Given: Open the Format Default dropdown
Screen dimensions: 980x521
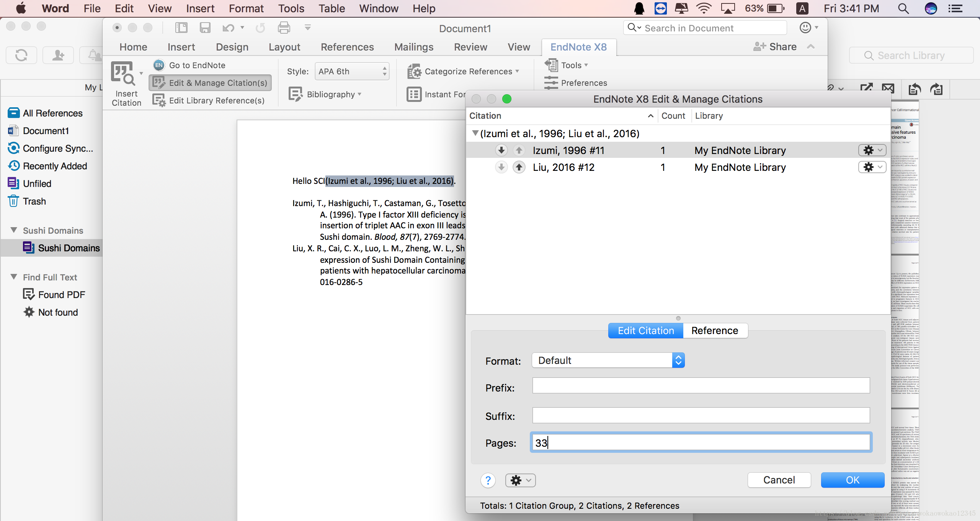Looking at the screenshot, I should pos(608,360).
